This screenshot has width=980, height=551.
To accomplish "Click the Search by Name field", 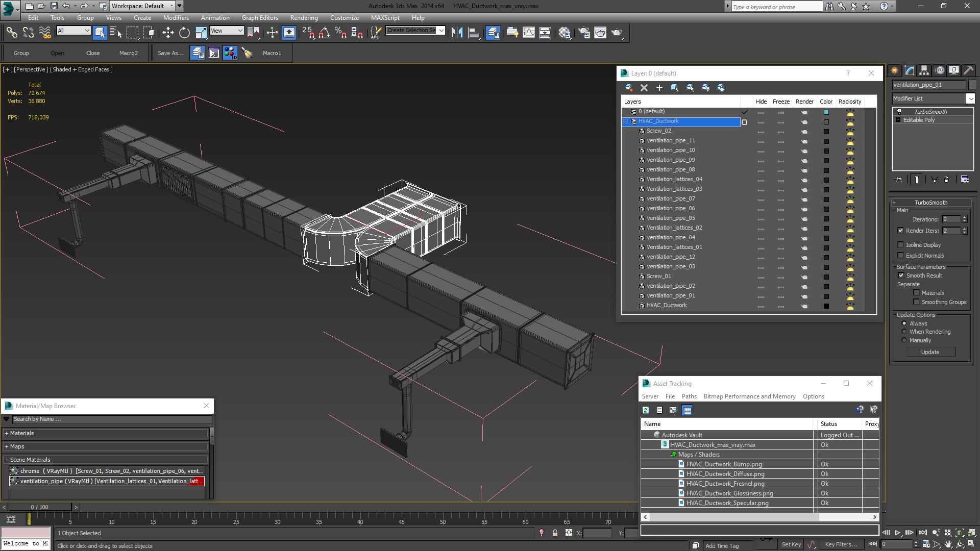I will point(111,419).
